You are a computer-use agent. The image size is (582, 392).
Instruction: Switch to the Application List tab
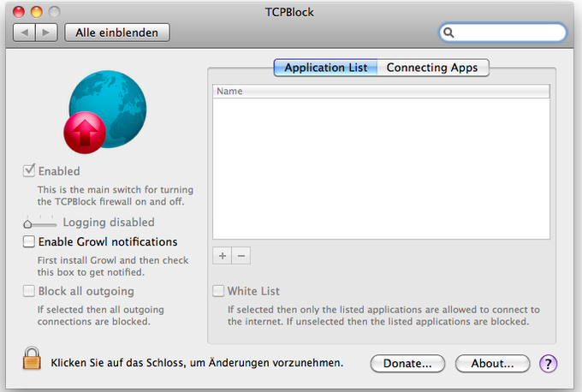tap(325, 68)
